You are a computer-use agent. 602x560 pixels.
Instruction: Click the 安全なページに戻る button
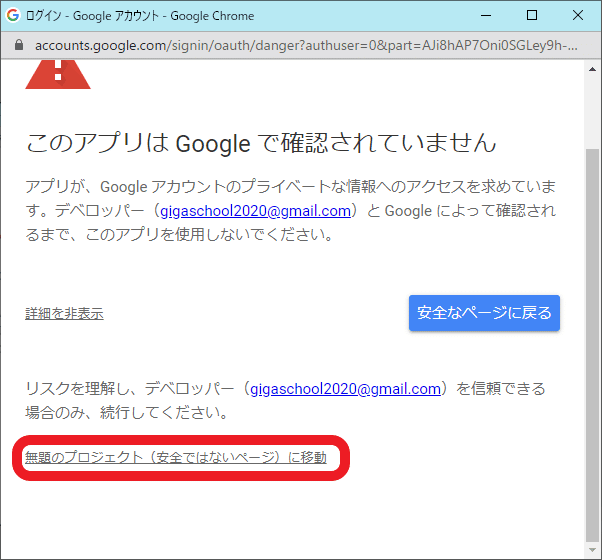484,313
